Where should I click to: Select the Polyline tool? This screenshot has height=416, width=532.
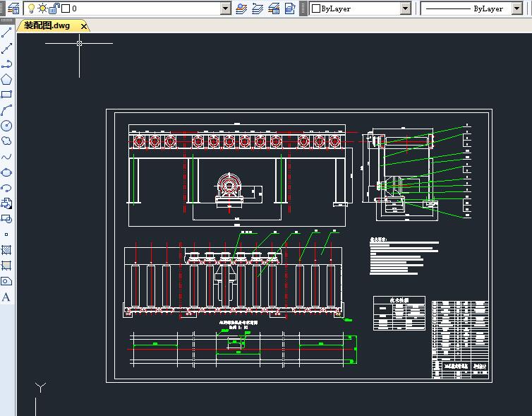click(6, 64)
